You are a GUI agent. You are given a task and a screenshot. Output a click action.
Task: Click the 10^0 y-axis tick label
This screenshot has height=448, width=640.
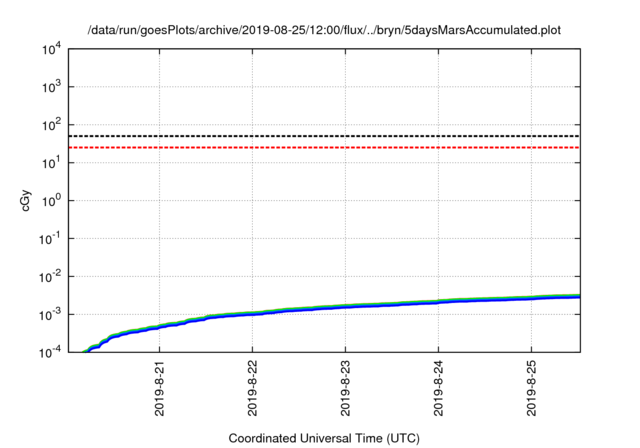[x=51, y=201]
